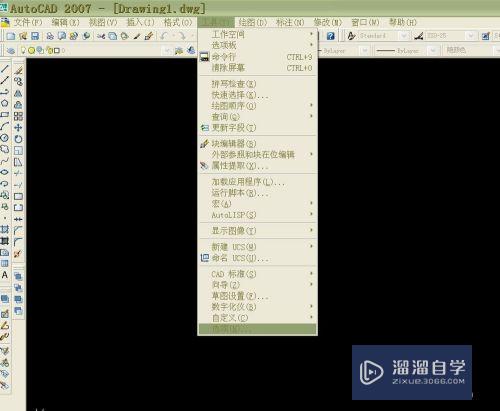Viewport: 500px width, 411px height.
Task: Select the Multiline Text A tool
Action: click(5, 275)
